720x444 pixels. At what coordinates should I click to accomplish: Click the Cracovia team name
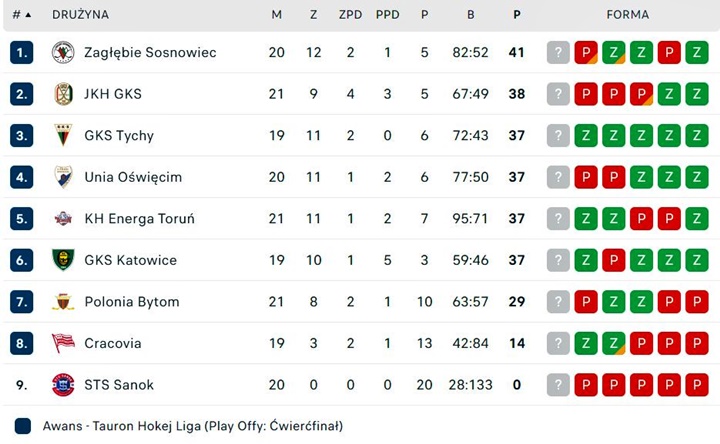pos(112,343)
